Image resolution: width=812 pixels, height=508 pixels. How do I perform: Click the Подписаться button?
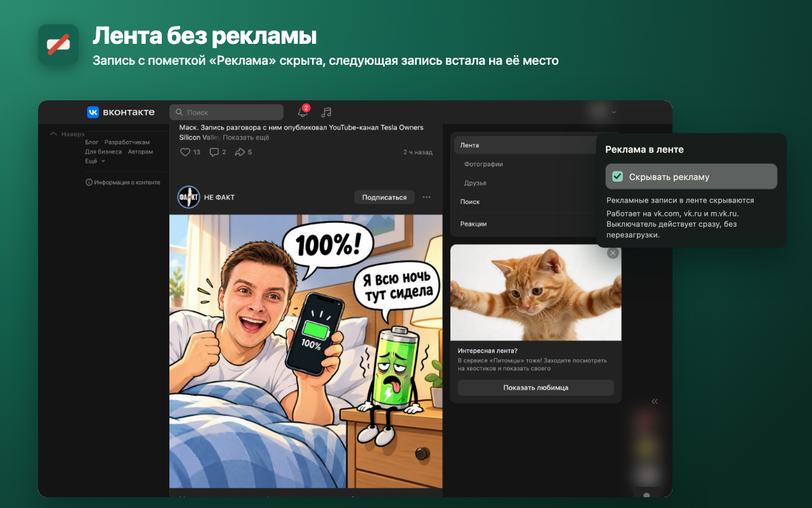[x=384, y=197]
